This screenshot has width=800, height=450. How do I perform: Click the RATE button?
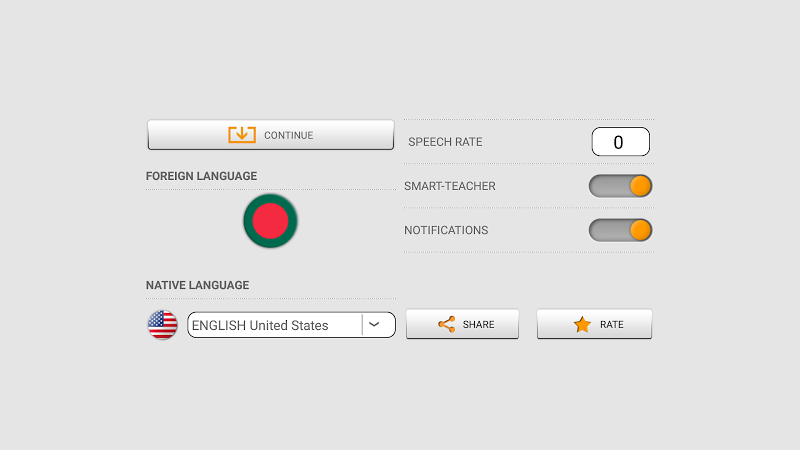tap(594, 324)
